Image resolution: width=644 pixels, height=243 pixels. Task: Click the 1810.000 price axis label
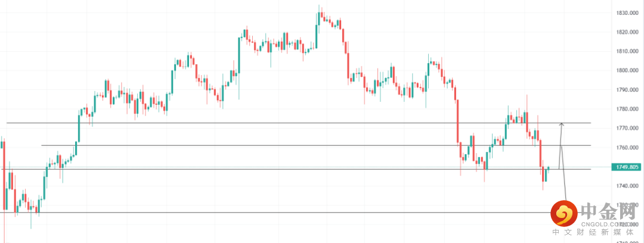[626, 51]
